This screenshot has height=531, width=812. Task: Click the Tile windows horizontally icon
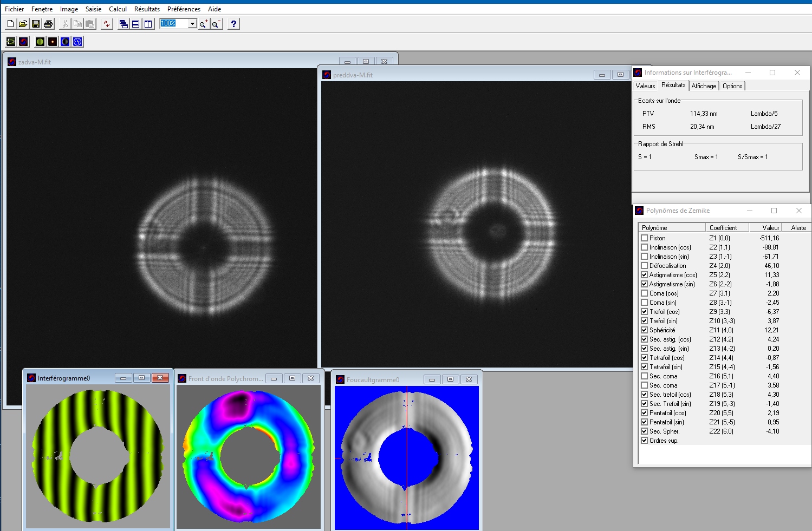tap(136, 24)
